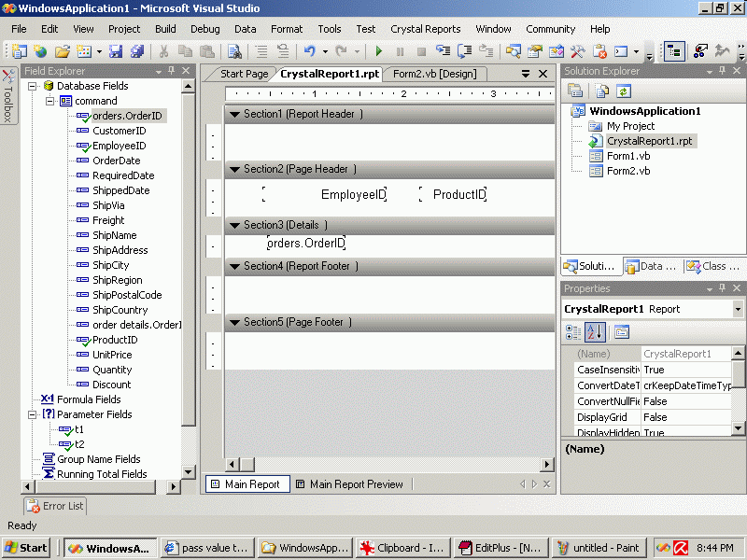Toggle the Field Explorer toolbar button

point(674,51)
